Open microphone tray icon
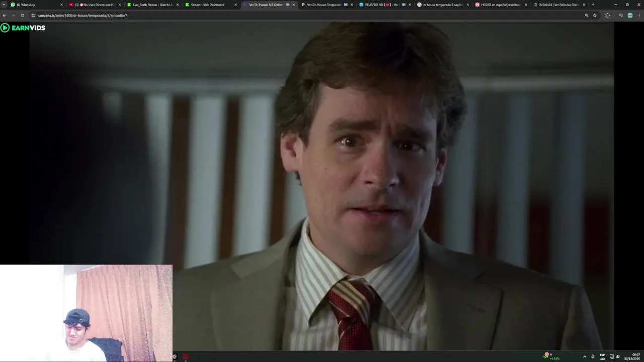 pos(593,356)
